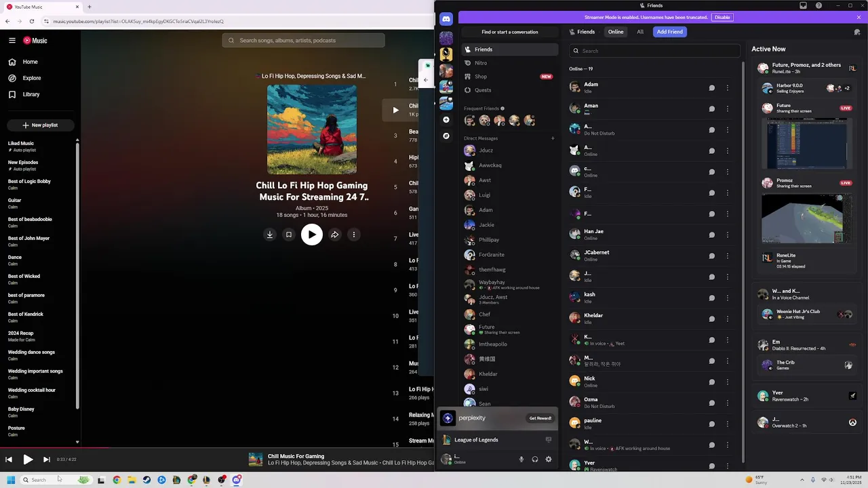Open Windows Start menu
This screenshot has width=868, height=488.
tap(11, 480)
